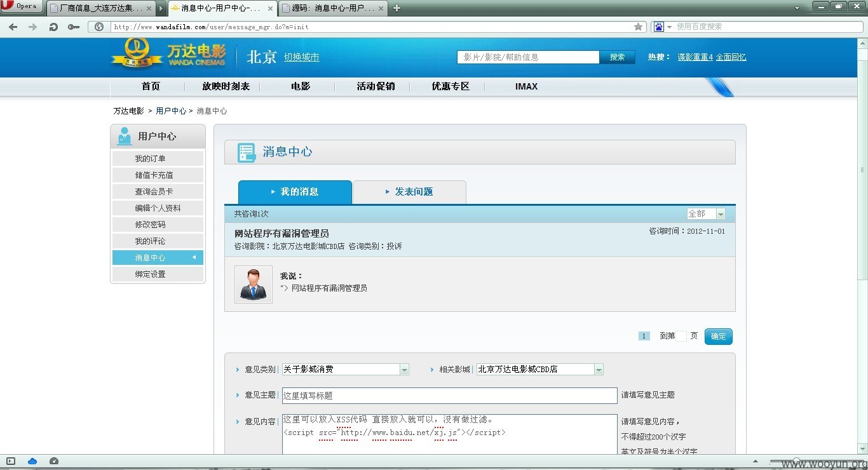Open 绑定设置 in the sidebar
The height and width of the screenshot is (470, 868).
coord(158,274)
